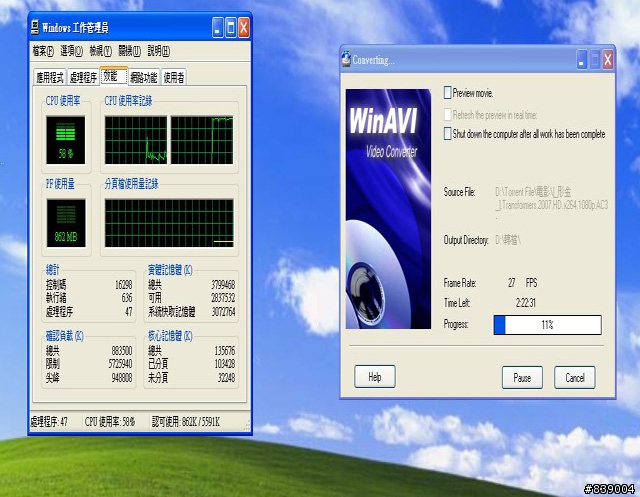The height and width of the screenshot is (497, 640).
Task: Click status bar CPU 使用率: 58%
Action: point(110,422)
